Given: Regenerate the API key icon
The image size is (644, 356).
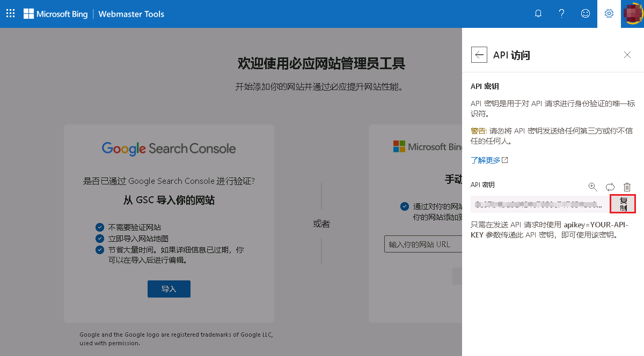Looking at the screenshot, I should coord(610,187).
